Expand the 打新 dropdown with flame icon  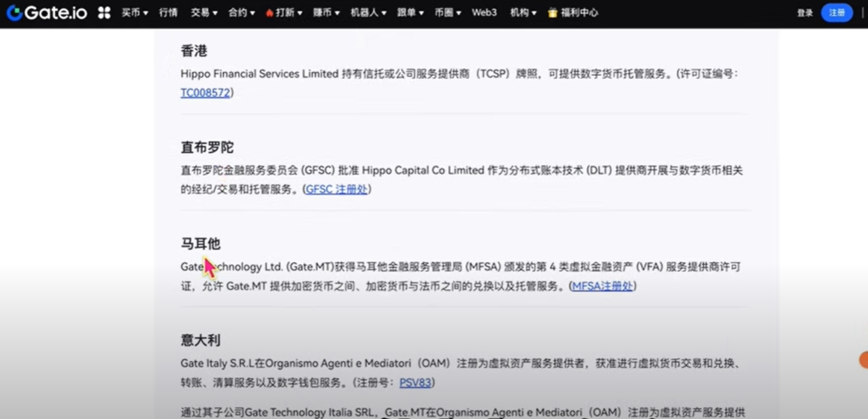coord(284,13)
